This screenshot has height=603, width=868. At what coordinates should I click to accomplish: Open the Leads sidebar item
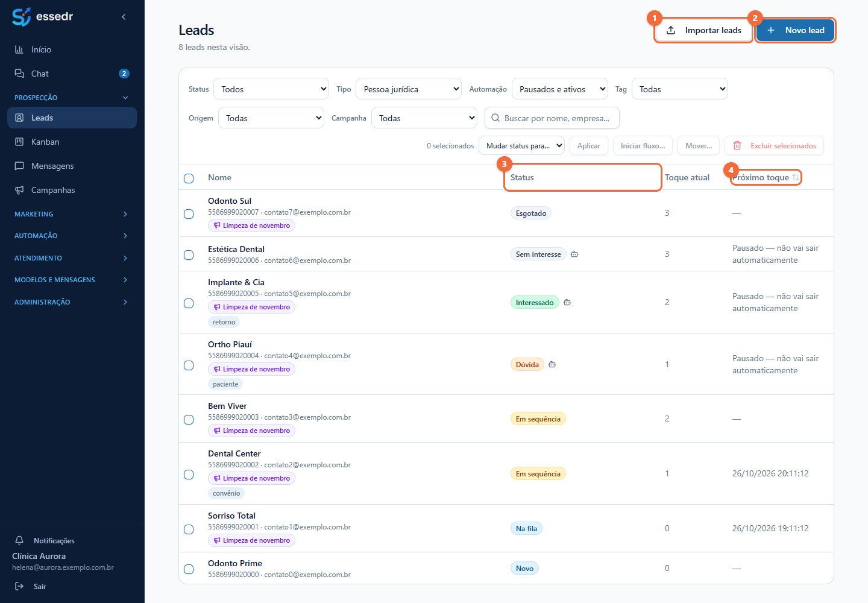click(x=72, y=118)
